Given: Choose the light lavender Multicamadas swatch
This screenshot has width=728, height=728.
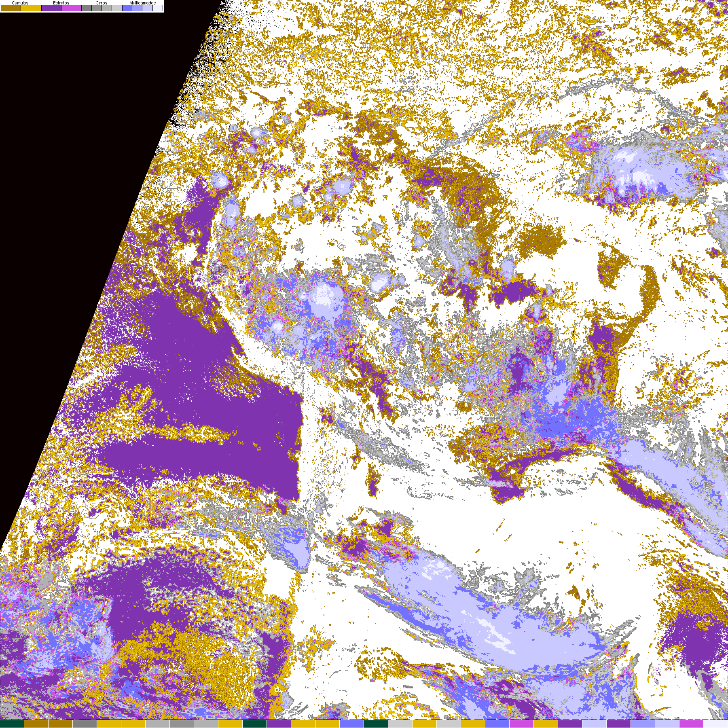Looking at the screenshot, I should [x=147, y=8].
